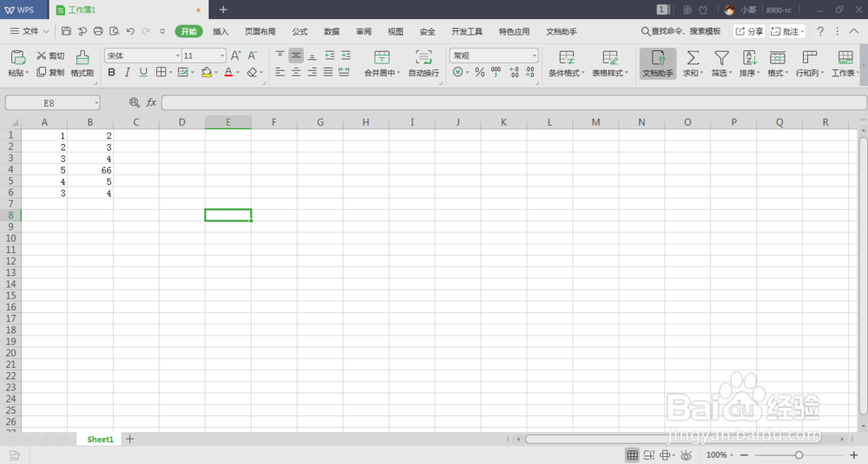
Task: Increase indent icon
Action: (x=346, y=56)
